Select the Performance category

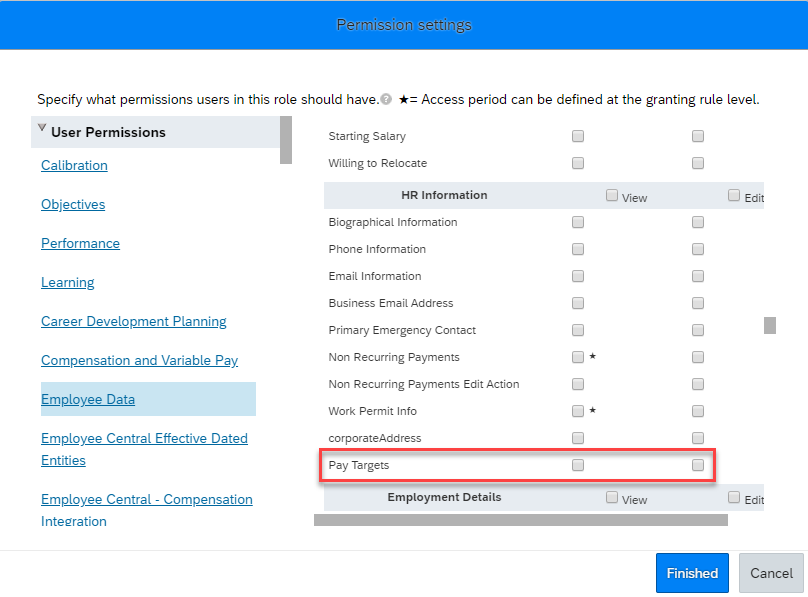click(x=80, y=243)
